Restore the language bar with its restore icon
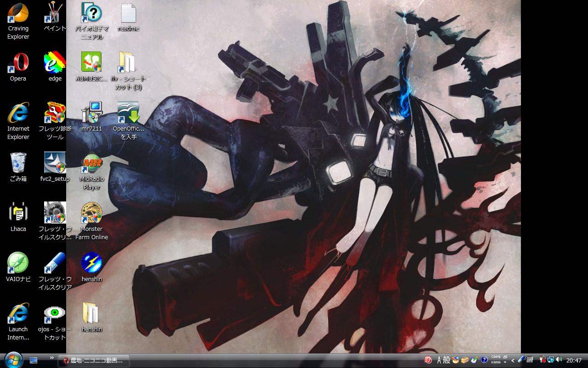The width and height of the screenshot is (588, 368). click(x=505, y=357)
